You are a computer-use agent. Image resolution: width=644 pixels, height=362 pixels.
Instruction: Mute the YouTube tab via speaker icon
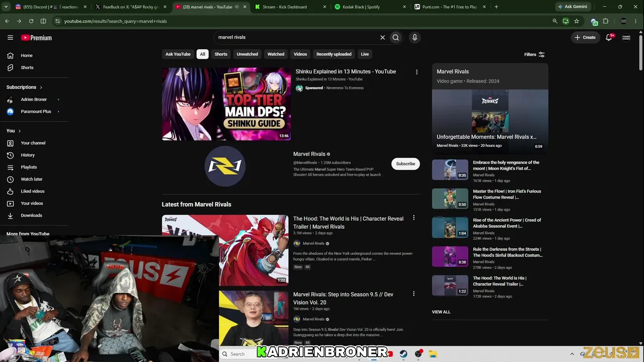coord(236,7)
